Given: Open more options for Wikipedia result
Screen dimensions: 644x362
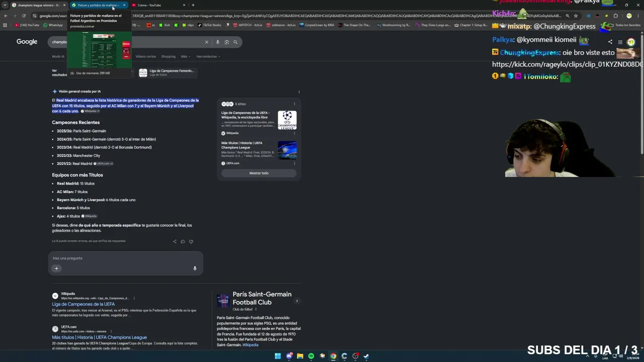Looking at the screenshot, I should pos(134,298).
